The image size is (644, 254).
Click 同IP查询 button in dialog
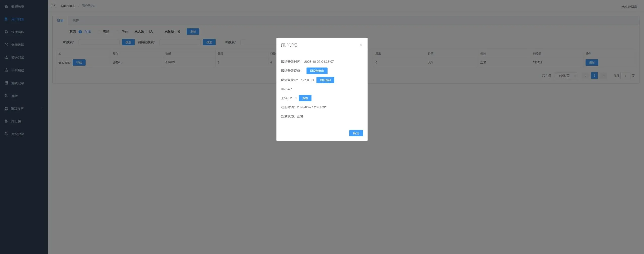click(325, 80)
